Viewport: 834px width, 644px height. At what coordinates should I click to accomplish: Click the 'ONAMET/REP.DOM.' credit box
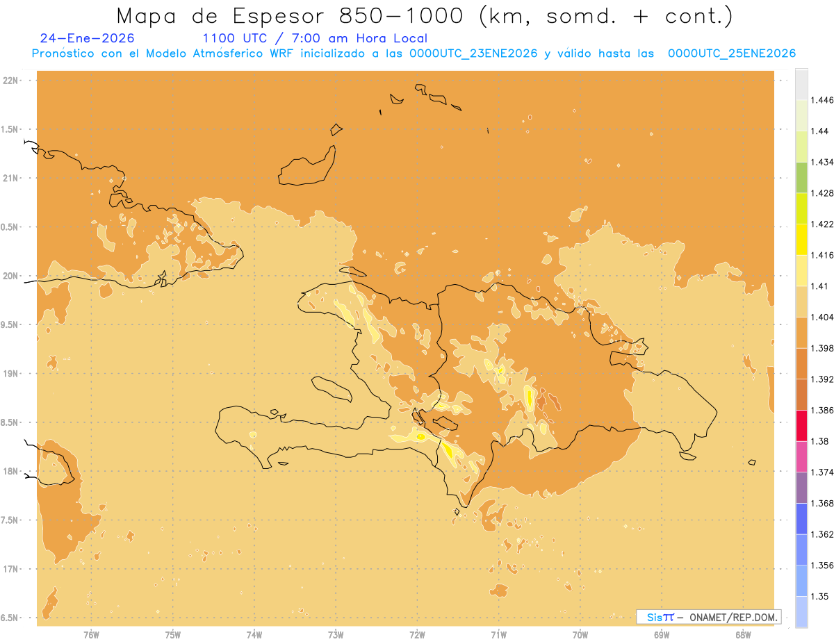point(709,617)
